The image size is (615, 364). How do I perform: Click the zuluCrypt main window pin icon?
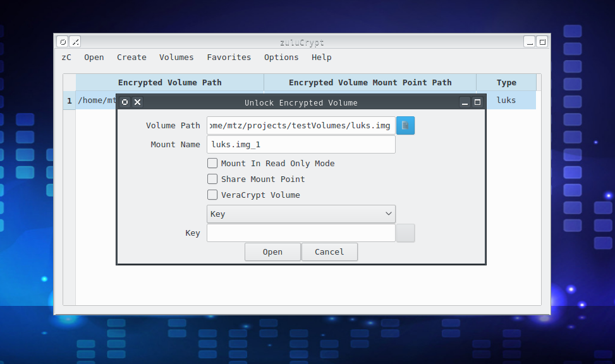click(75, 42)
